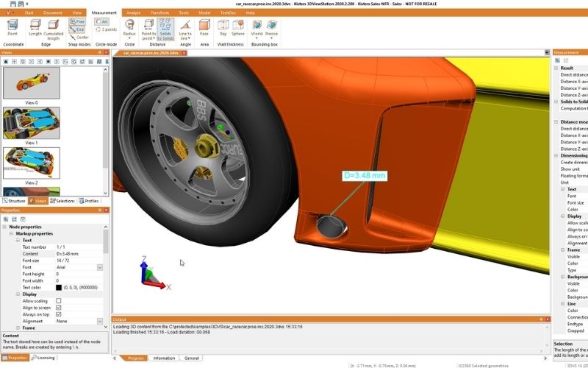Select Arc circle mode
Screen dimensions: 588x368
(102, 22)
